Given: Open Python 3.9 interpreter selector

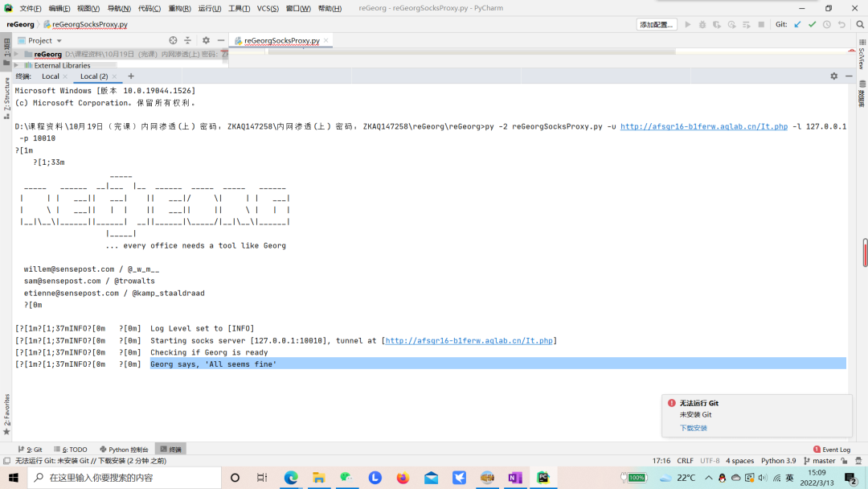Looking at the screenshot, I should click(x=778, y=461).
